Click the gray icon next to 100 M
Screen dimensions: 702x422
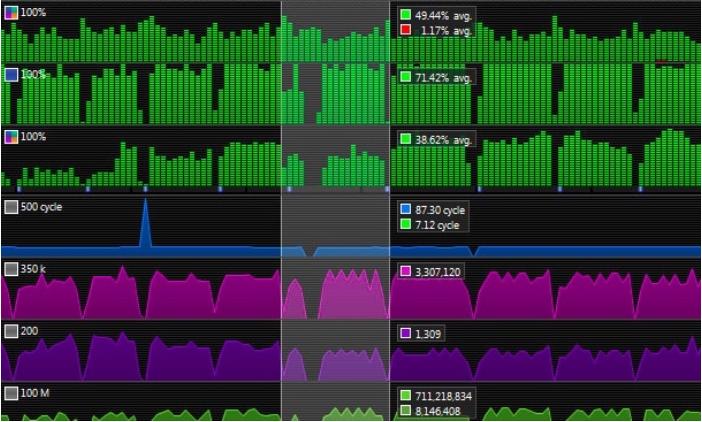click(x=11, y=393)
